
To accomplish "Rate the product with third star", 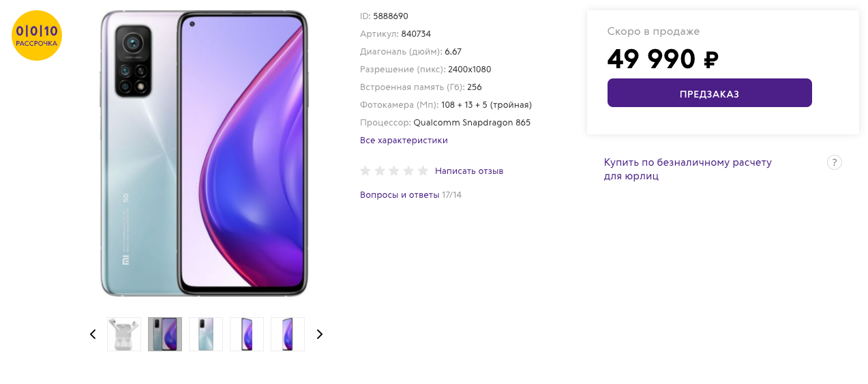I will (x=394, y=171).
